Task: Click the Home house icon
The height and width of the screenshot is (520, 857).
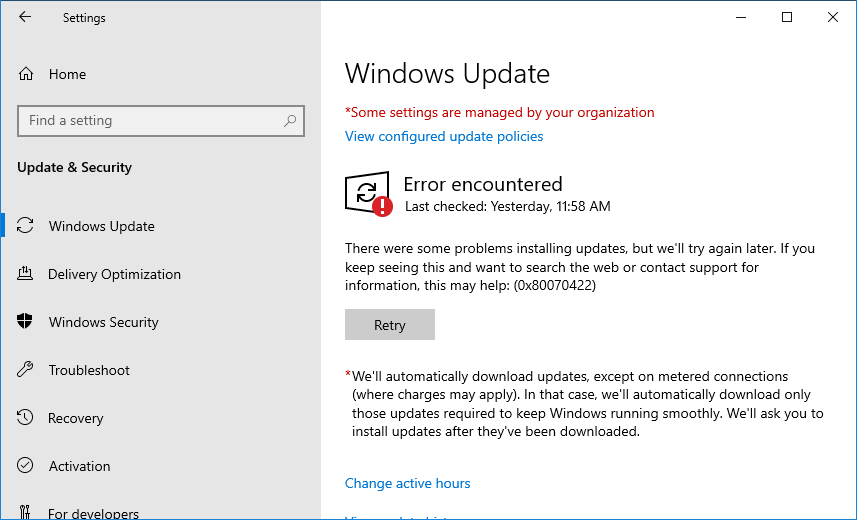Action: pos(26,74)
